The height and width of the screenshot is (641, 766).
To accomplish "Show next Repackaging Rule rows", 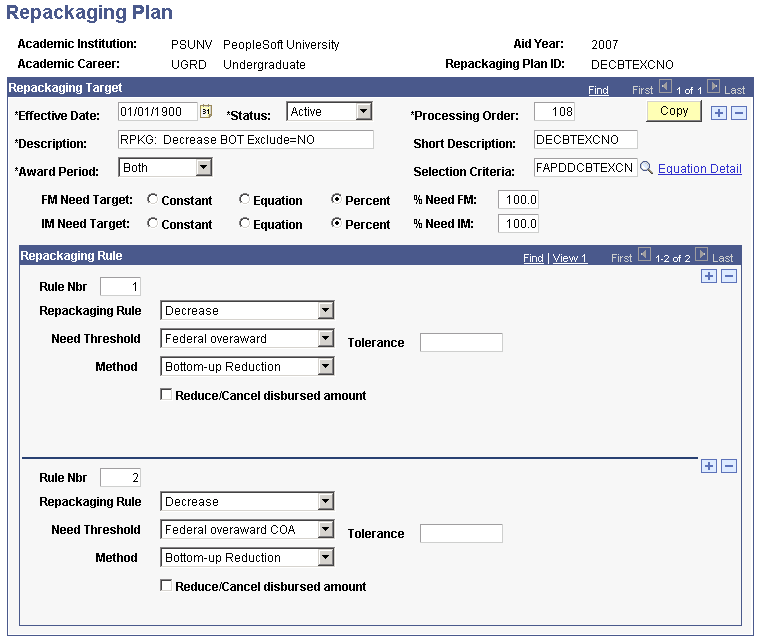I will [x=702, y=255].
